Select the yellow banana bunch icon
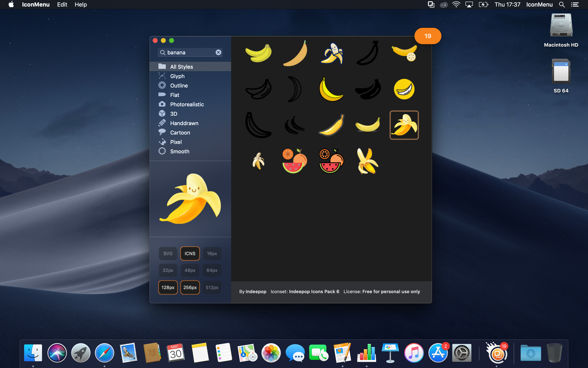This screenshot has height=368, width=588. (x=258, y=53)
